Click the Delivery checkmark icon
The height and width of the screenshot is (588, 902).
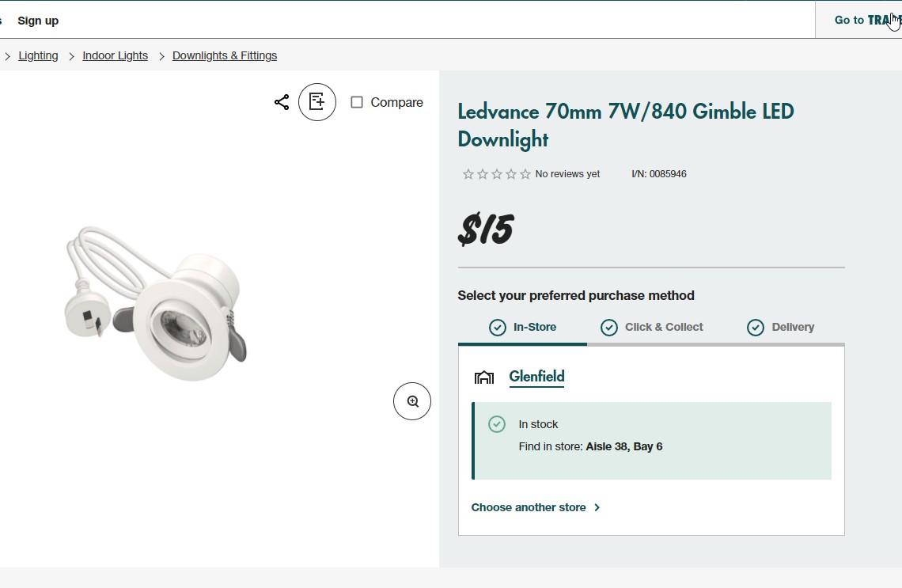click(756, 328)
